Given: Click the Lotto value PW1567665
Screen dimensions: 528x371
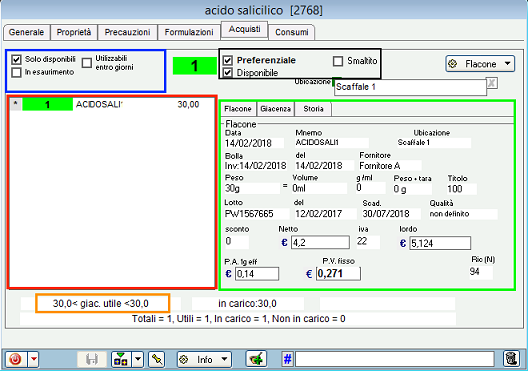Looking at the screenshot, I should (257, 214).
